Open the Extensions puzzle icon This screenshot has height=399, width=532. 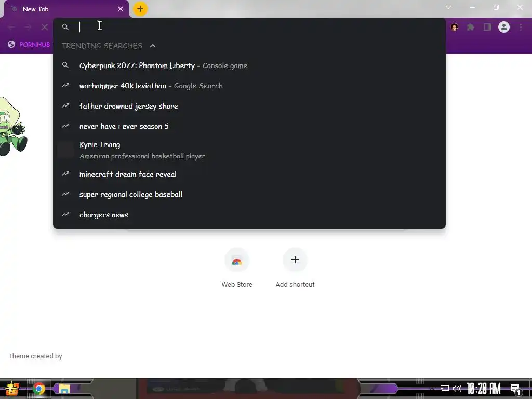(471, 27)
